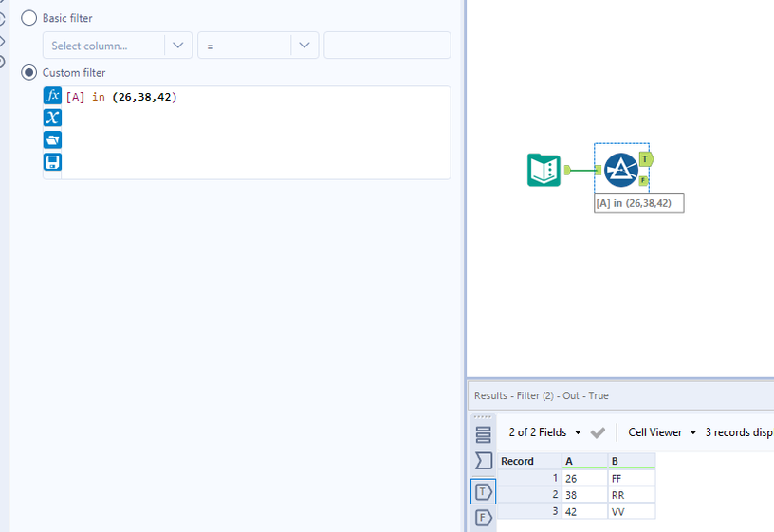This screenshot has height=532, width=774.
Task: Click the checkmark apply icon in results
Action: (x=598, y=432)
